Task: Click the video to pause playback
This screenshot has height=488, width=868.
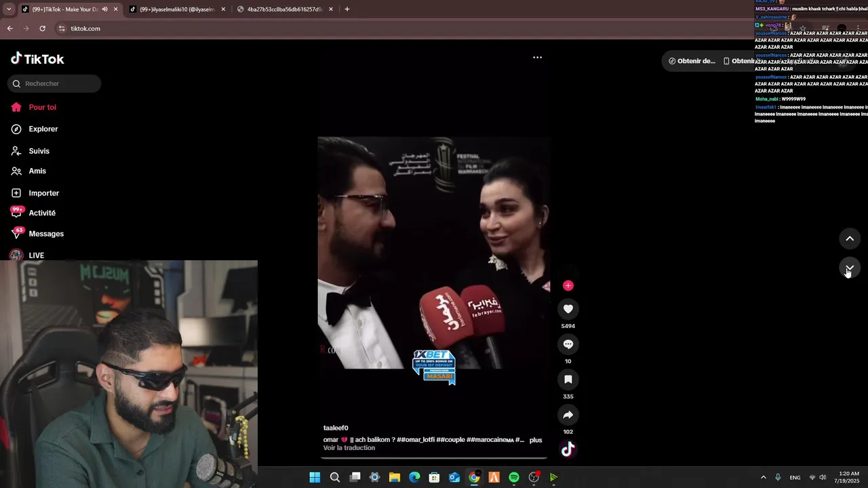Action: tap(434, 253)
